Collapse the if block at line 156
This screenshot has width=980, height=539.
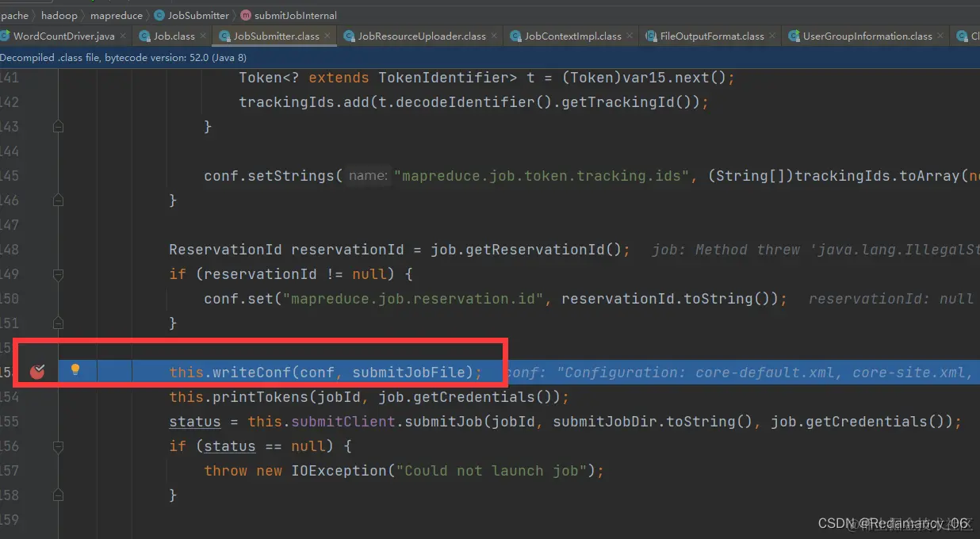(58, 445)
